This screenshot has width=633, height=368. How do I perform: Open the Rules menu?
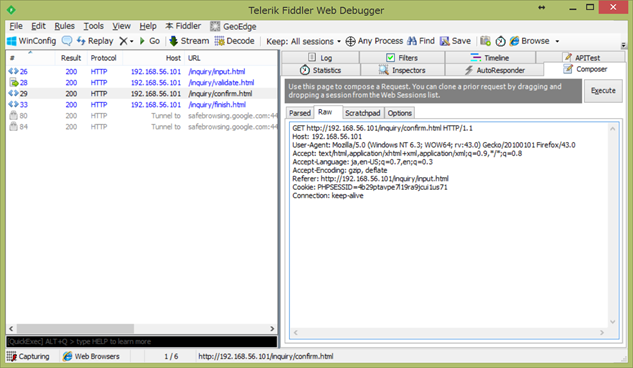pyautogui.click(x=65, y=26)
